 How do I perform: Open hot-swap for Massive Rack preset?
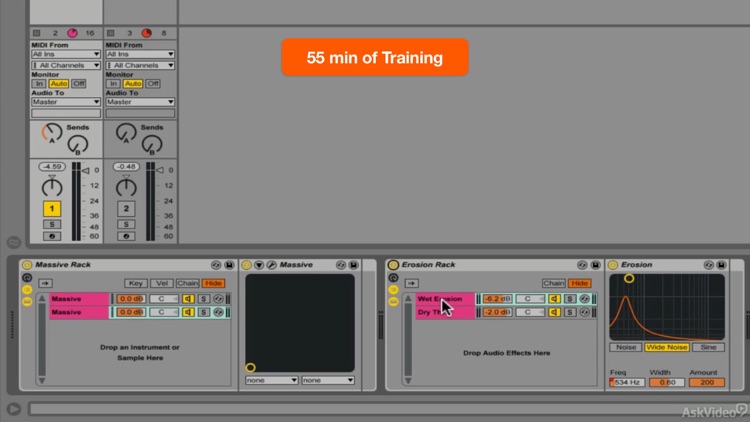click(216, 265)
